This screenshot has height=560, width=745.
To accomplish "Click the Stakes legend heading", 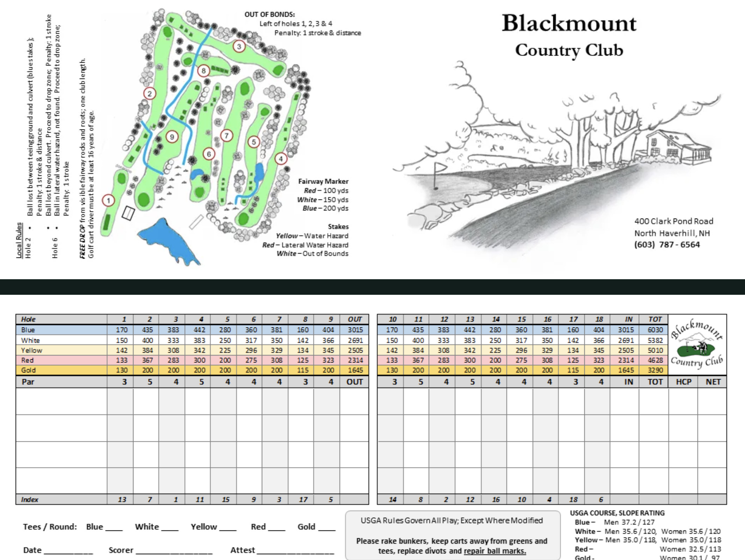I will click(x=338, y=227).
